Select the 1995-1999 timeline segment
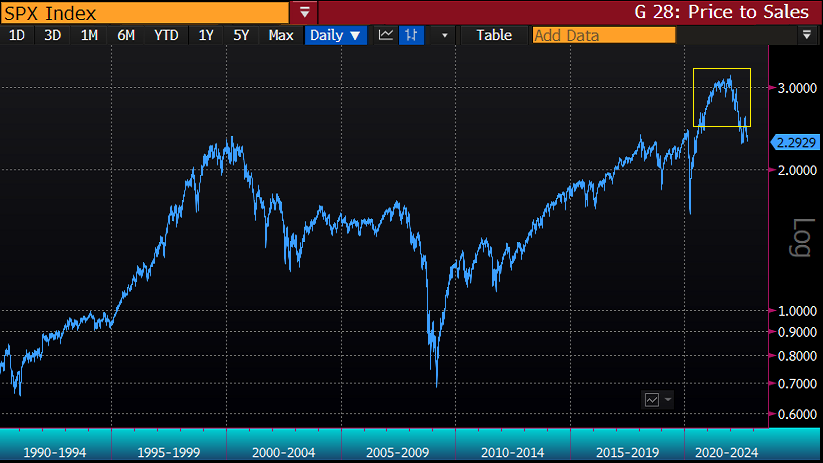 [x=169, y=452]
